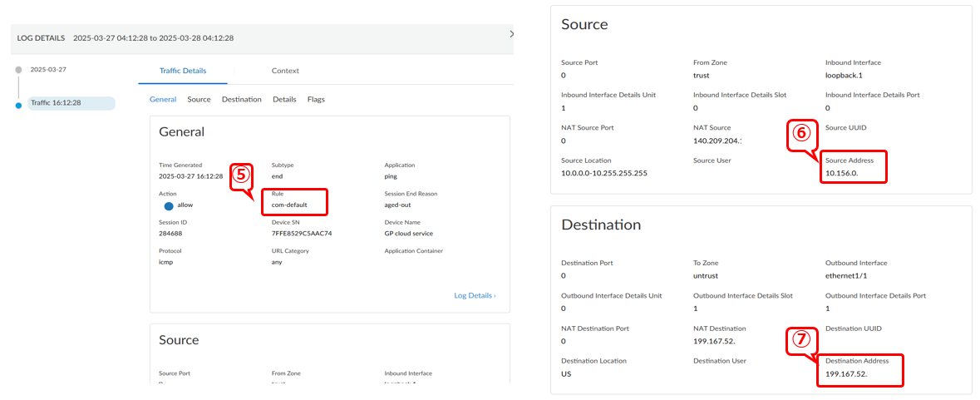Jump to the Destination sub-tab

241,99
